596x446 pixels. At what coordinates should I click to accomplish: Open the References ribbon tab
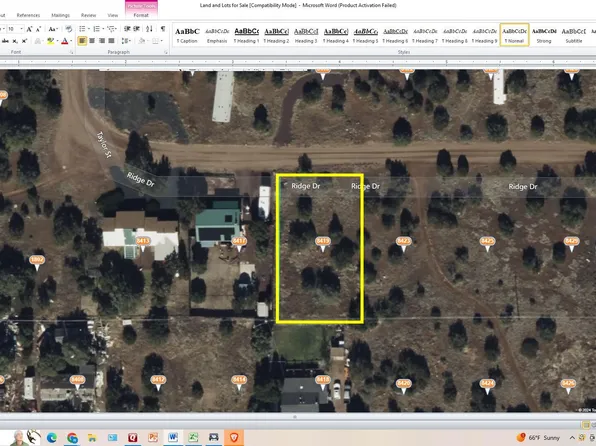coord(28,15)
